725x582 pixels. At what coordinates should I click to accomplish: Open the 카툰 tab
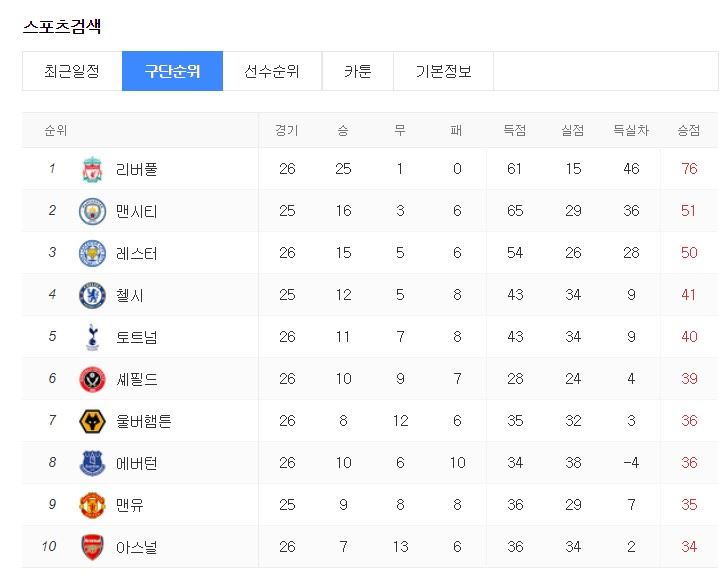coord(357,71)
